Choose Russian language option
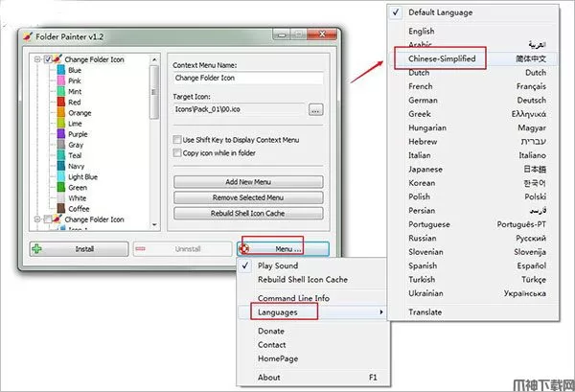 473,239
